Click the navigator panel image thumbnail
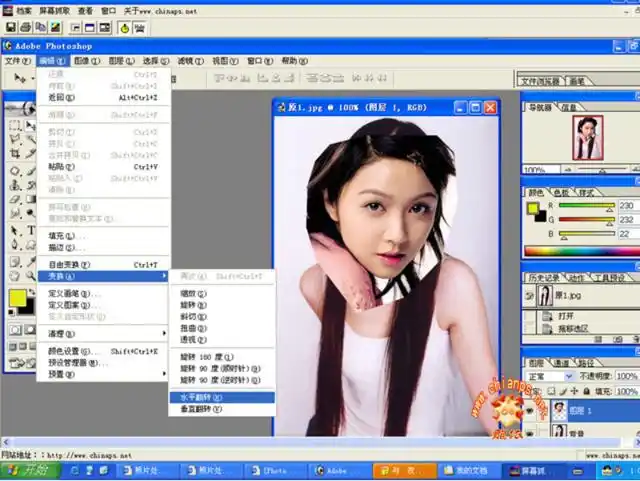 pyautogui.click(x=587, y=137)
